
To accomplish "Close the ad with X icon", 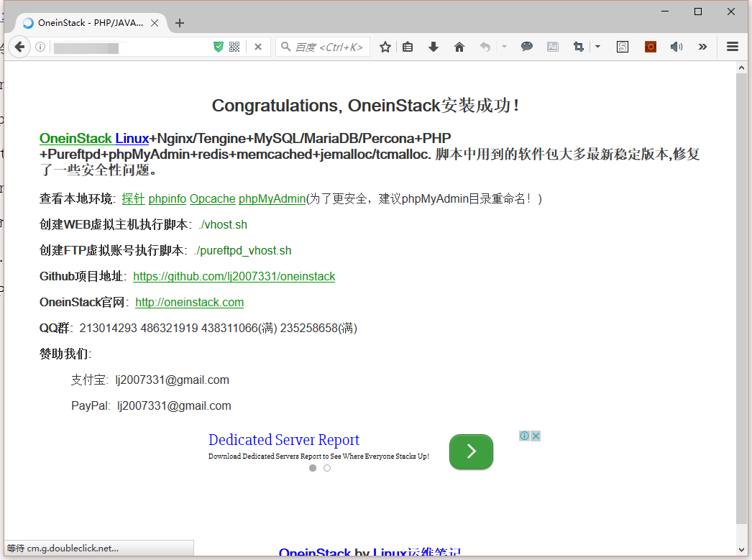I will coord(536,436).
